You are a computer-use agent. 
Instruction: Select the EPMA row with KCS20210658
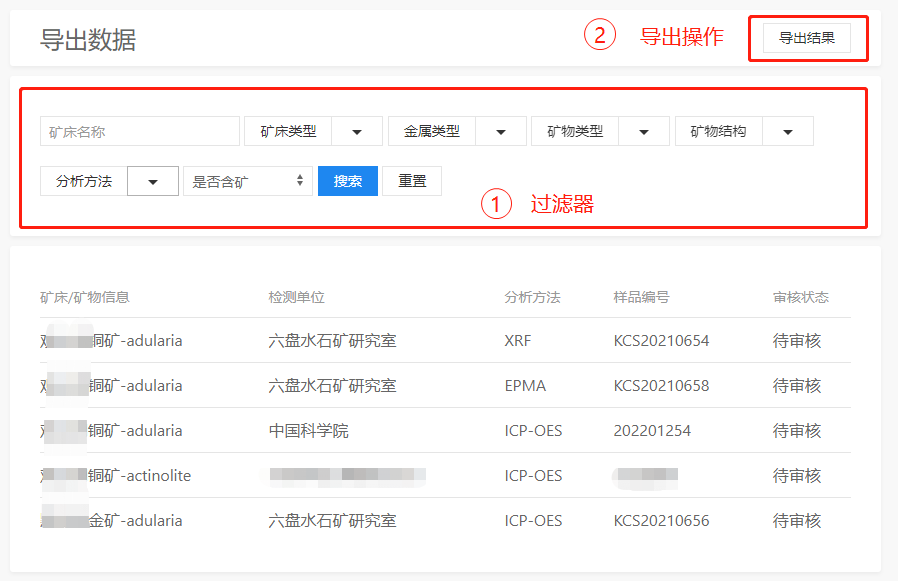click(661, 386)
